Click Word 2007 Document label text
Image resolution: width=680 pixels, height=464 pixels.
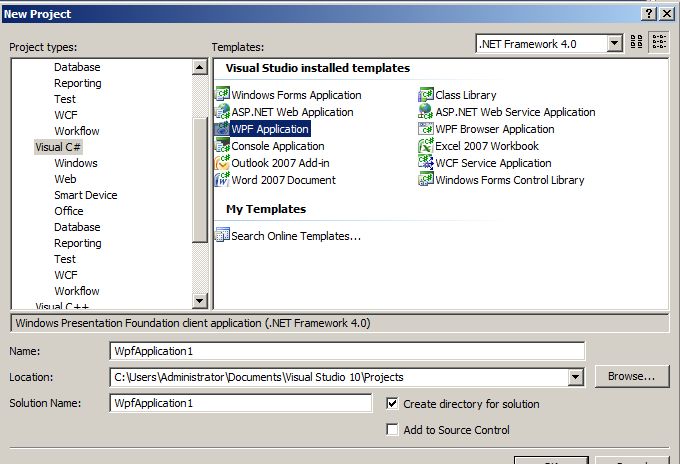(x=284, y=180)
